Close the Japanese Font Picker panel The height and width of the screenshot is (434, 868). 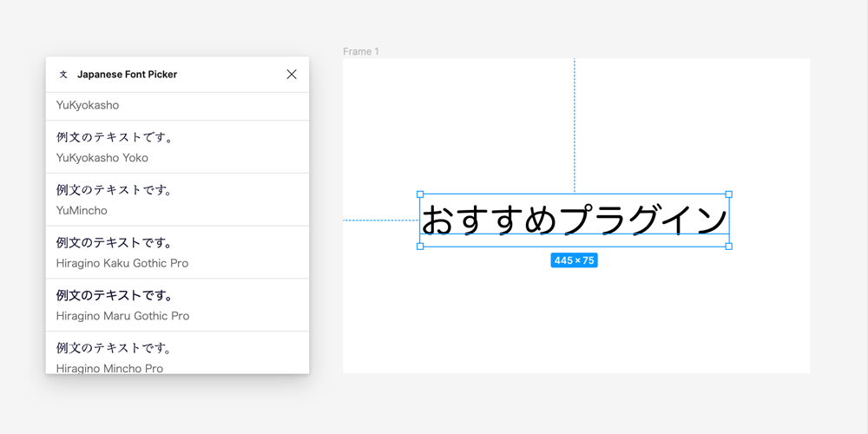(x=292, y=75)
